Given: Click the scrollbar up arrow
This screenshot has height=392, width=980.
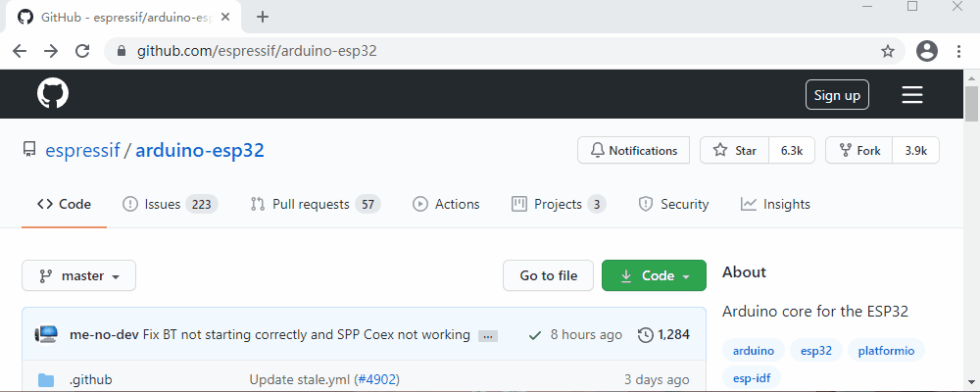Looking at the screenshot, I should 971,77.
